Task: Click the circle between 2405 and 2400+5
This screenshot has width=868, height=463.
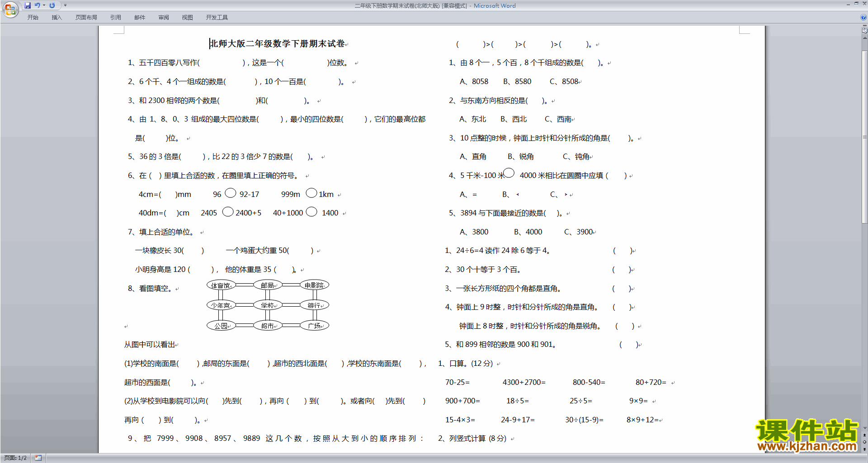Action: click(x=228, y=211)
